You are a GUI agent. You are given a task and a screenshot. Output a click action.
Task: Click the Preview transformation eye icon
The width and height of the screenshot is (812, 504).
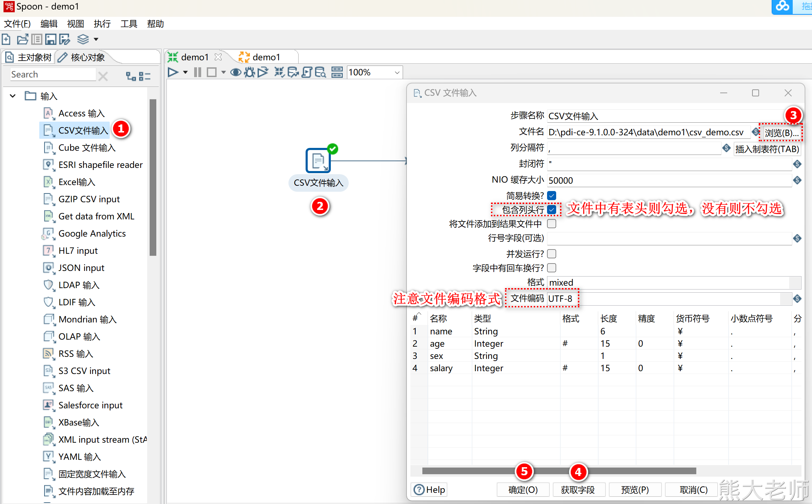click(x=236, y=73)
